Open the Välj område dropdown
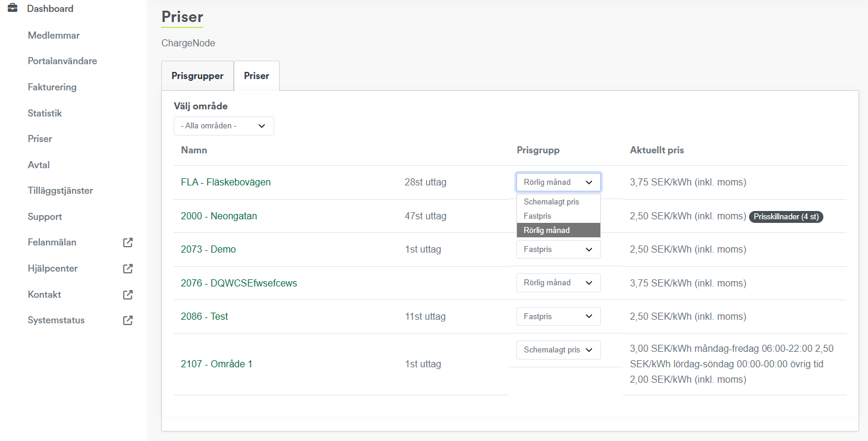Viewport: 868px width, 441px height. pos(224,126)
